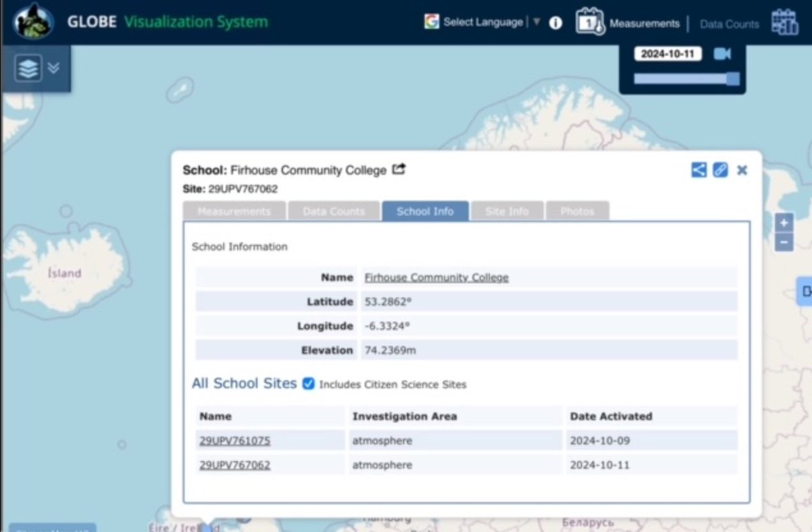This screenshot has width=812, height=532.
Task: Close the school info popup
Action: pyautogui.click(x=742, y=170)
